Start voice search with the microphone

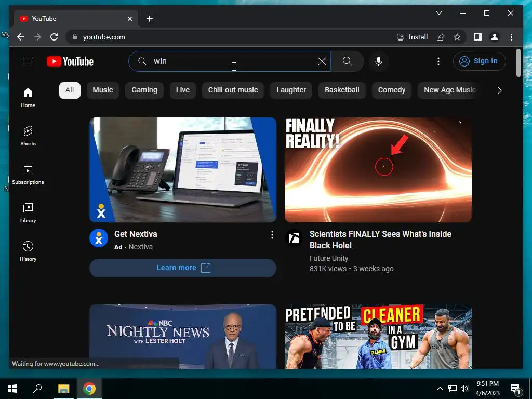pos(379,61)
